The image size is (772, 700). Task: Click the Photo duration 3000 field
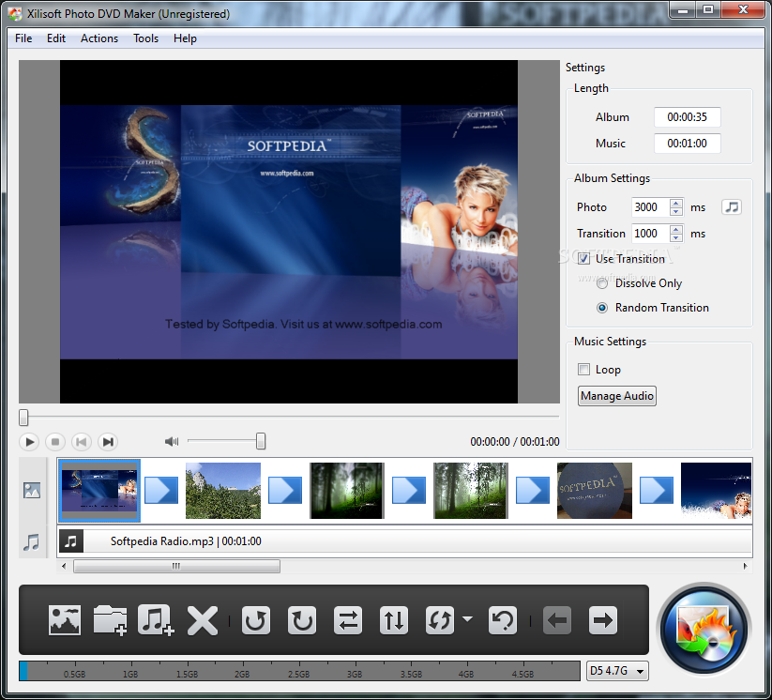pos(650,206)
